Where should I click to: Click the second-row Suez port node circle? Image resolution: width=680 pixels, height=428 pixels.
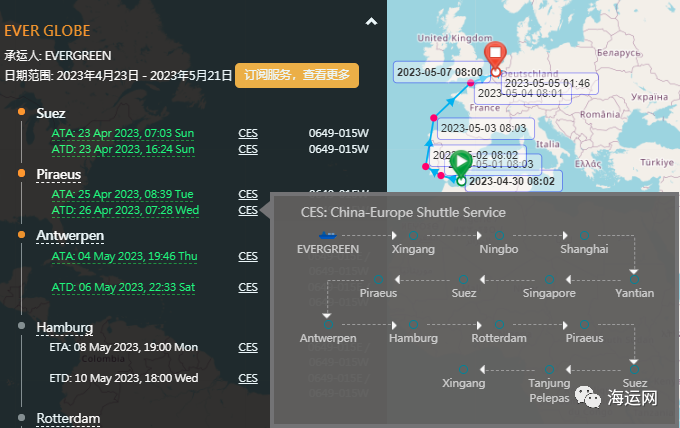pos(464,280)
